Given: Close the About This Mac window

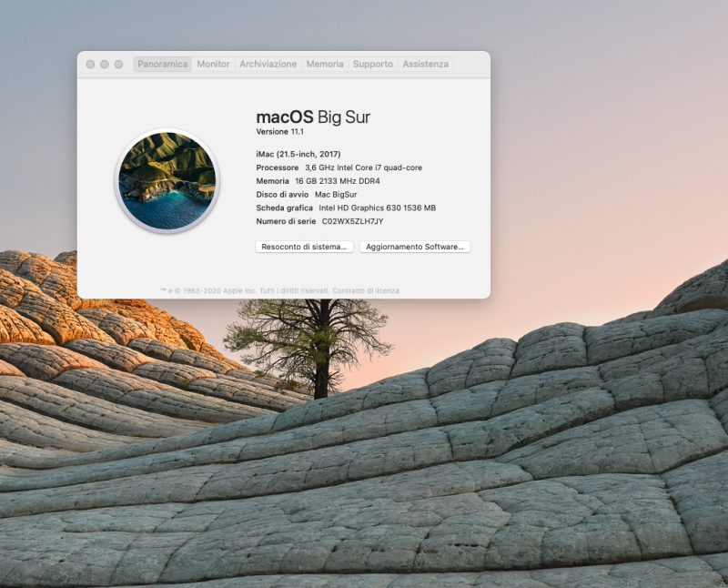Looking at the screenshot, I should pyautogui.click(x=90, y=64).
